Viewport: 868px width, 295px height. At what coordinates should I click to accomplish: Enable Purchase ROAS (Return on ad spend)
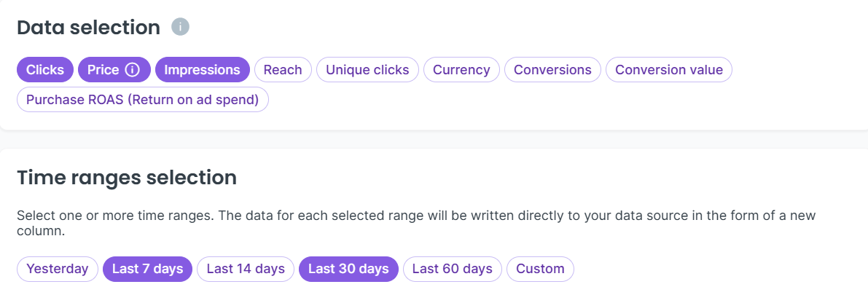143,99
